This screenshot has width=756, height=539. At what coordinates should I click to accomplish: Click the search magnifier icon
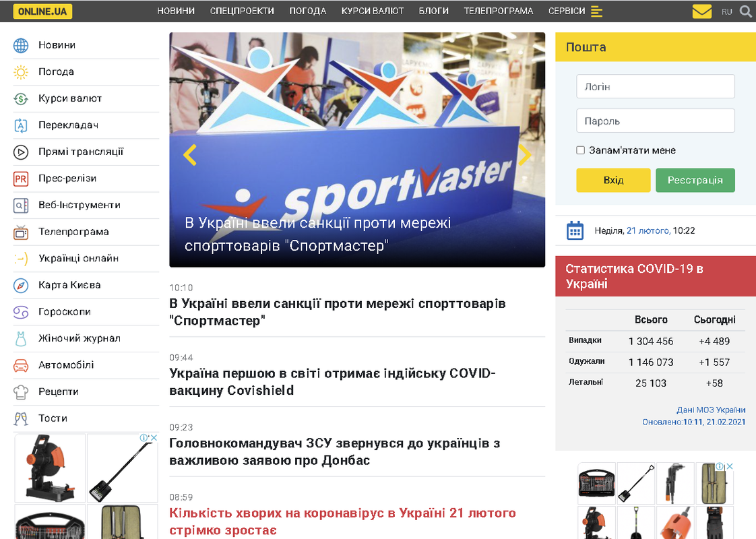(x=745, y=11)
